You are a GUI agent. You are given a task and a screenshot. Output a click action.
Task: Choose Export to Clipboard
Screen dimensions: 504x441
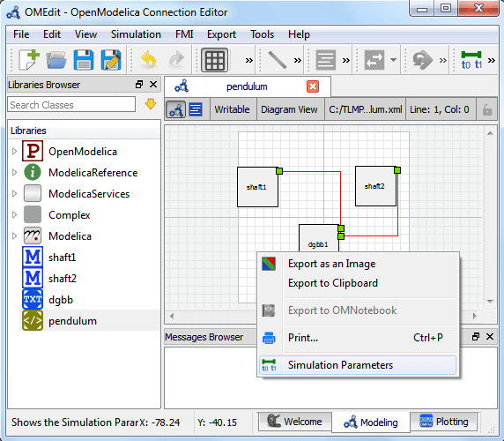pyautogui.click(x=358, y=283)
